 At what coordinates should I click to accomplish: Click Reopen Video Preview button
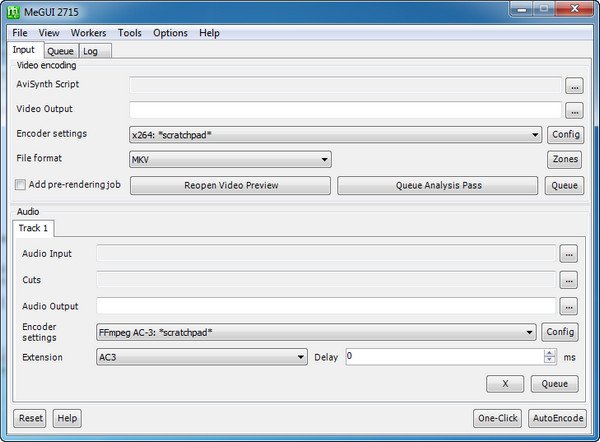[231, 185]
